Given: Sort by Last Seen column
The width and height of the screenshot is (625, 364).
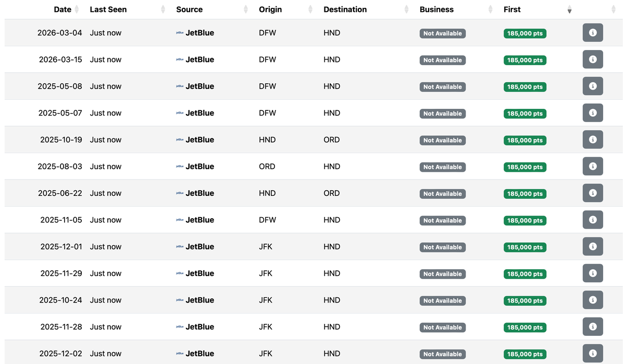Looking at the screenshot, I should pos(108,9).
